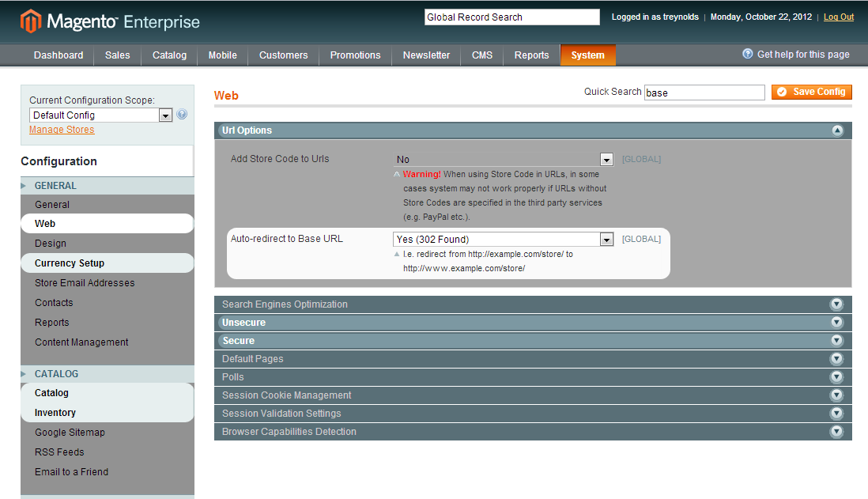Screen dimensions: 868x499
Task: Open the Reports top menu
Action: (531, 55)
